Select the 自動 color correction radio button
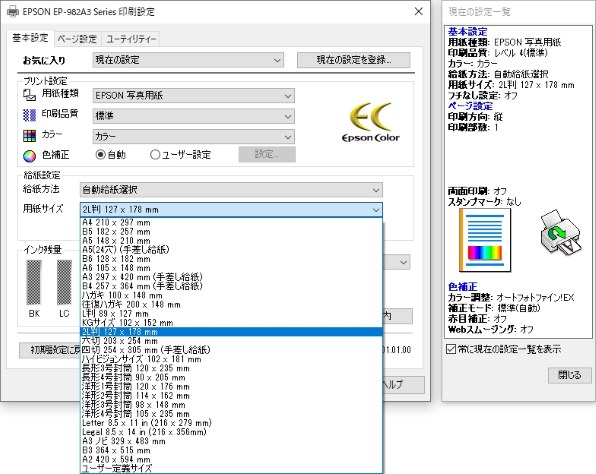Viewport: 596px width, 474px height. pyautogui.click(x=100, y=155)
